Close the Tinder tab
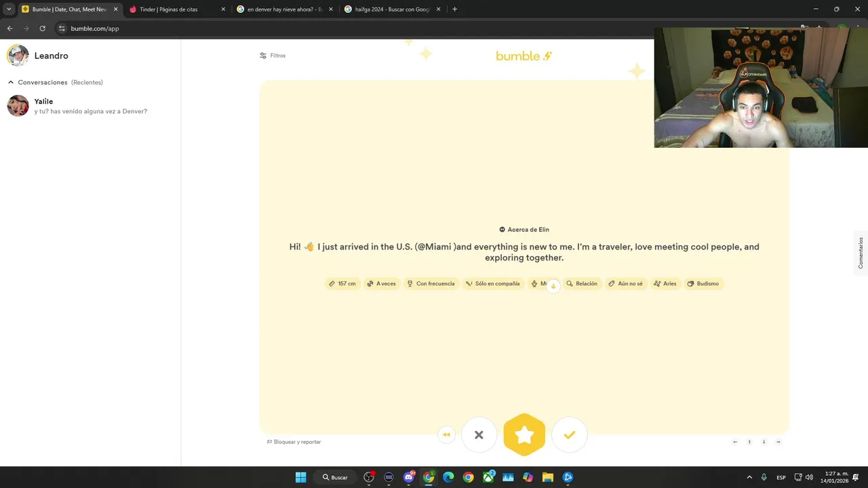 [x=222, y=9]
